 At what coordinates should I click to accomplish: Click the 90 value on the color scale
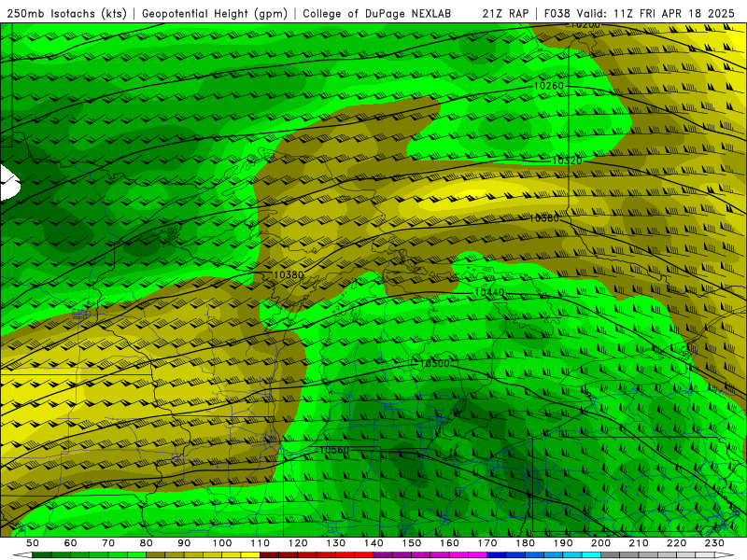[184, 543]
